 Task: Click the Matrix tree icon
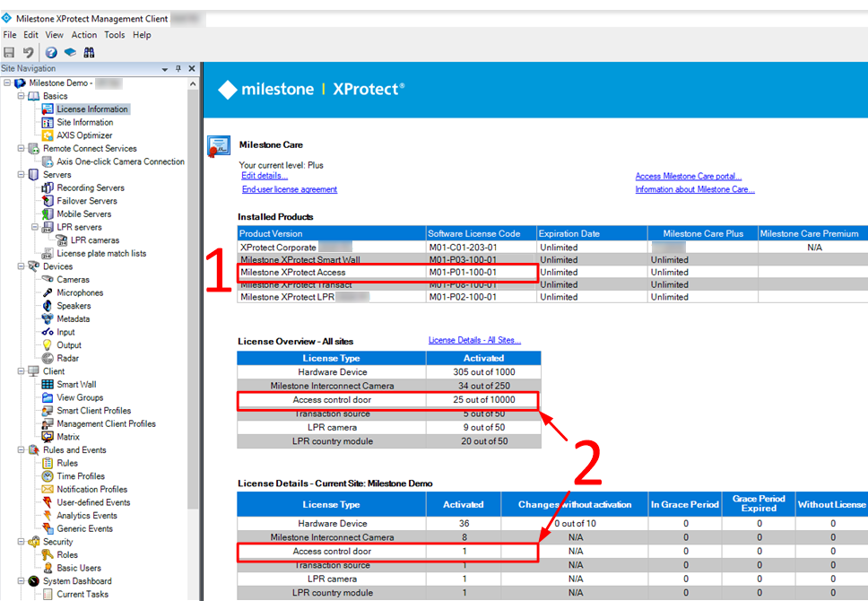click(x=48, y=437)
